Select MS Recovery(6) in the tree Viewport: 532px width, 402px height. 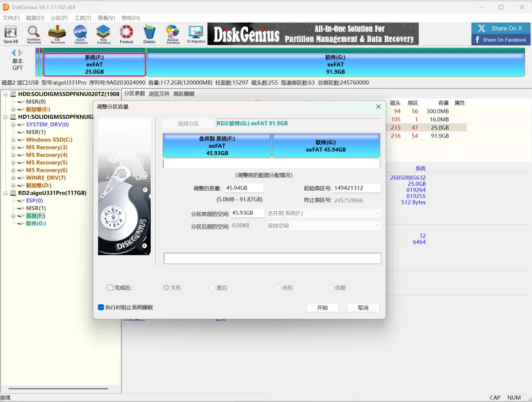[x=46, y=170]
